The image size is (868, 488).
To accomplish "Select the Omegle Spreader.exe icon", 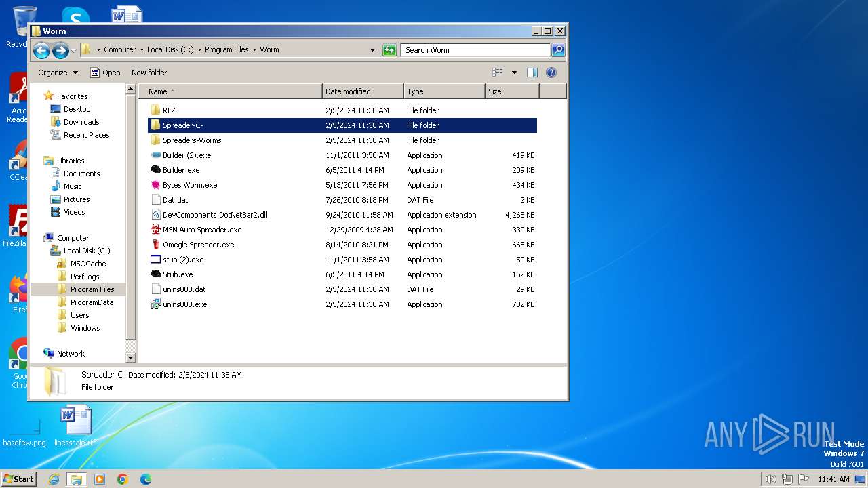I will point(155,245).
